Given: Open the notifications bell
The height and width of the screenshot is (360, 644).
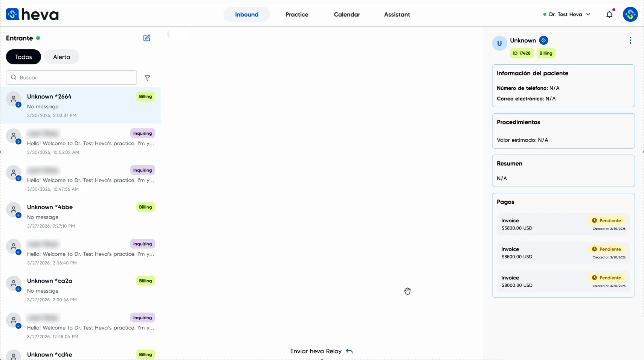Looking at the screenshot, I should click(x=609, y=14).
